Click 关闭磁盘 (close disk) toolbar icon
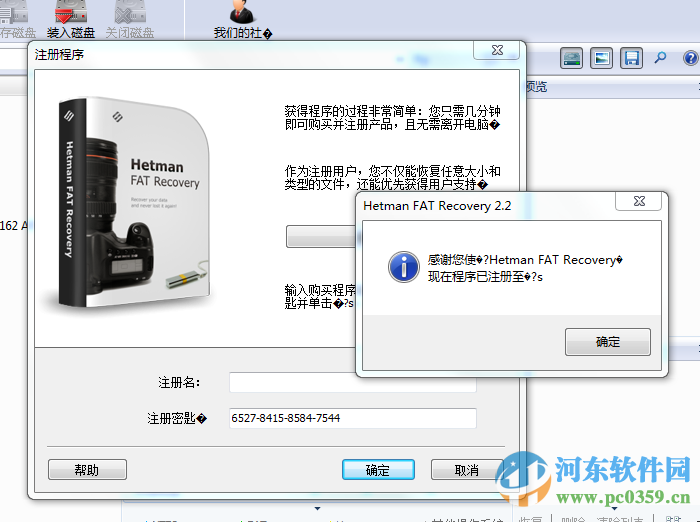 (130, 19)
